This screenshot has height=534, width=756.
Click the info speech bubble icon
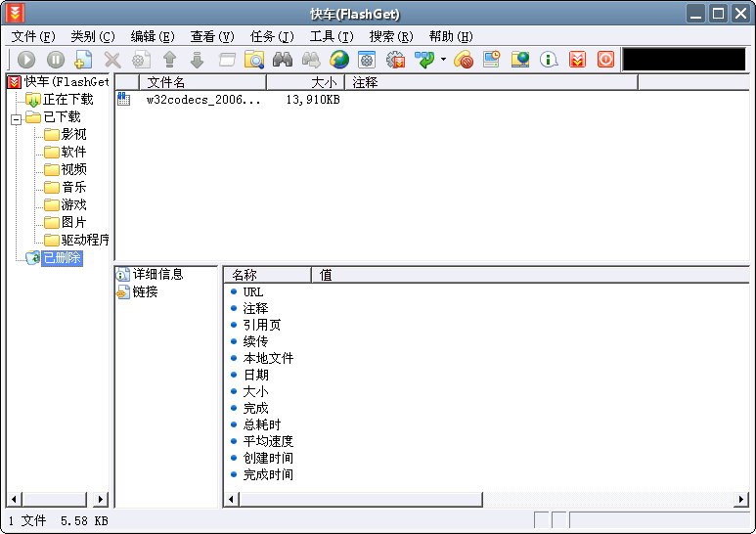click(549, 60)
